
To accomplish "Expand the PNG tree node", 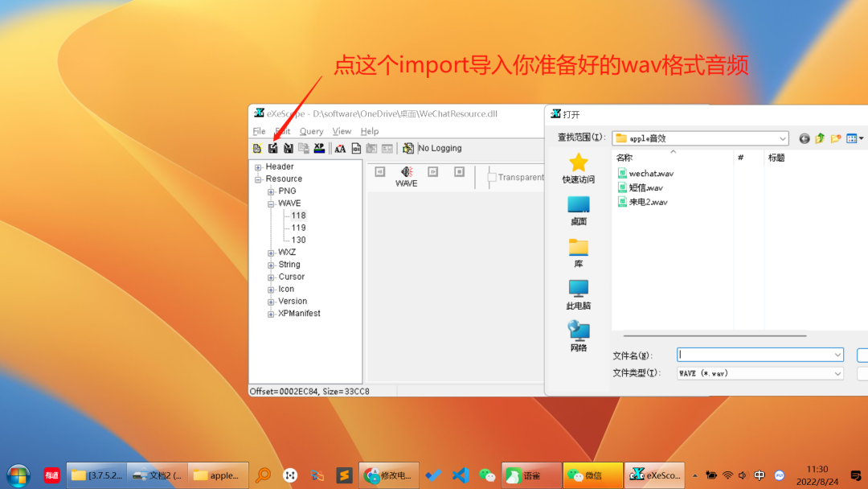I will [x=271, y=191].
